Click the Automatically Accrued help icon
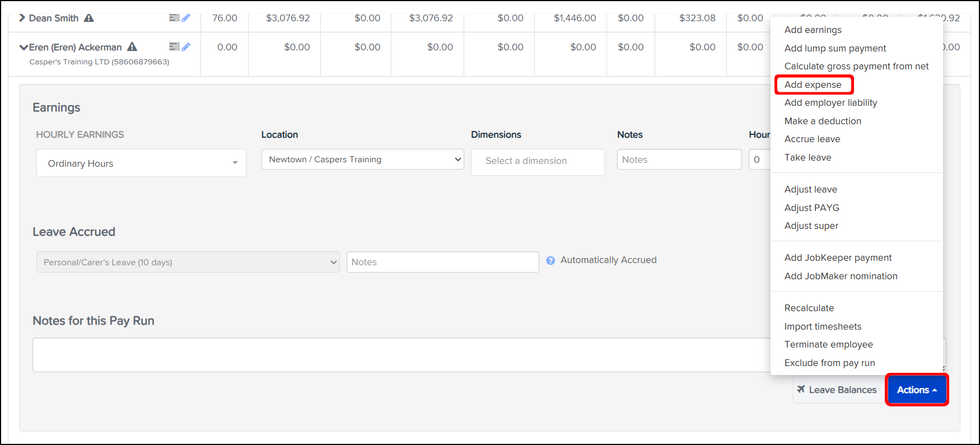This screenshot has height=445, width=980. point(550,260)
